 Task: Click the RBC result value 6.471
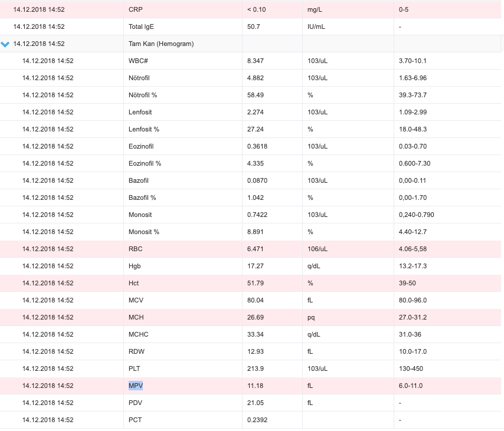pos(255,249)
